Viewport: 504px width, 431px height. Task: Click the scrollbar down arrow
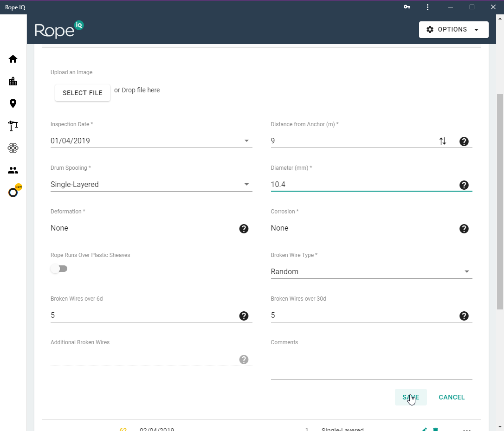tap(500, 427)
